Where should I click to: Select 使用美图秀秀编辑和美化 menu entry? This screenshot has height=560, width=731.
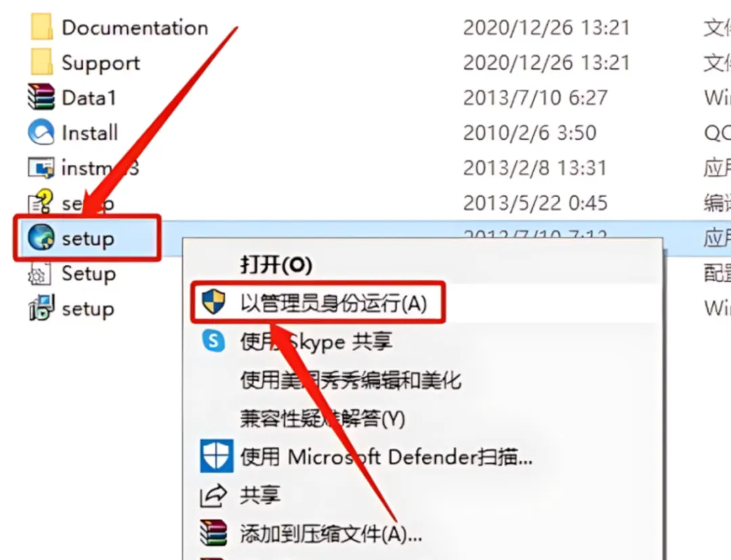pyautogui.click(x=351, y=380)
